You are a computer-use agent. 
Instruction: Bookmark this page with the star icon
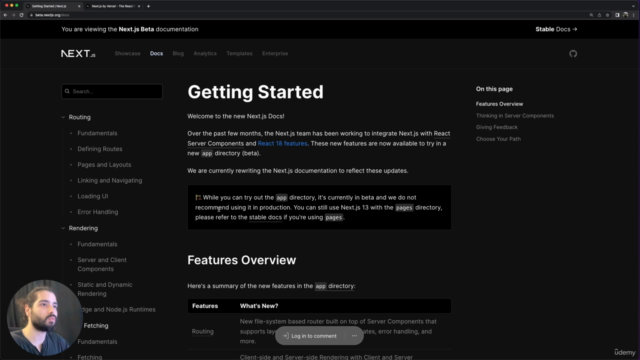607,15
